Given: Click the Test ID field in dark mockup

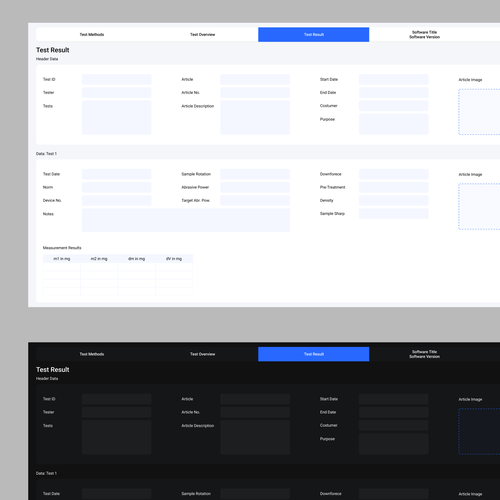Looking at the screenshot, I should [117, 399].
